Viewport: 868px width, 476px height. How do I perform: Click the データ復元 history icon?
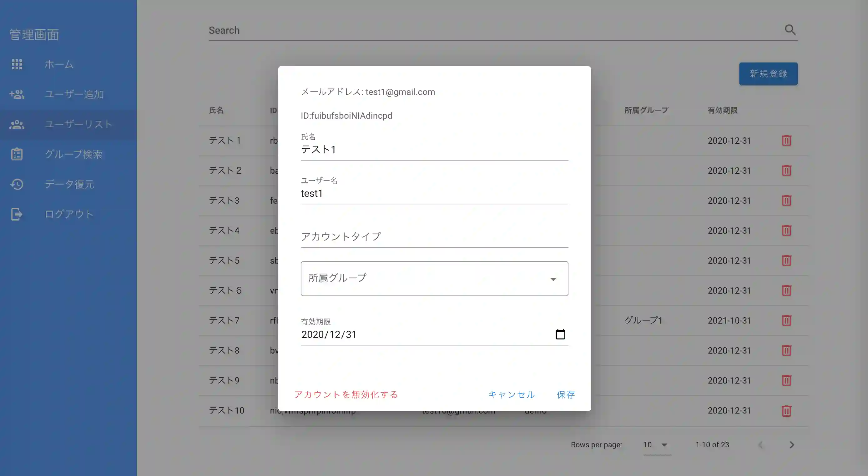click(17, 184)
